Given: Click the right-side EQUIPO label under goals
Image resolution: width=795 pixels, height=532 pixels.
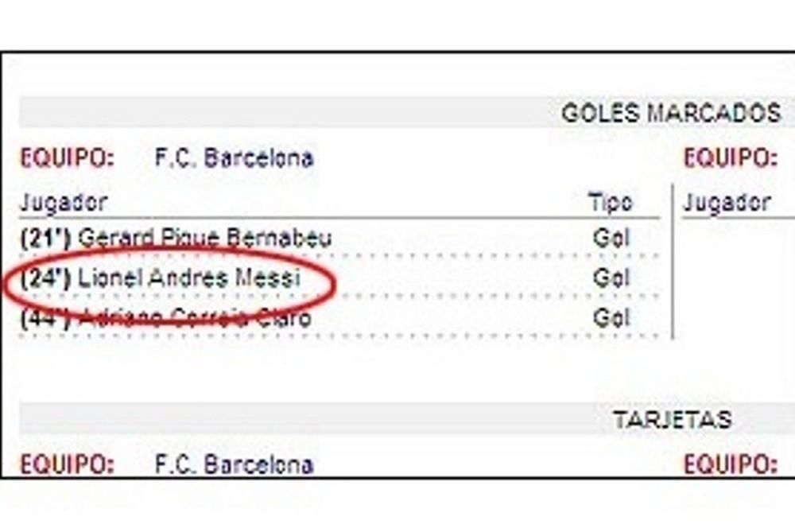Looking at the screenshot, I should tap(731, 157).
